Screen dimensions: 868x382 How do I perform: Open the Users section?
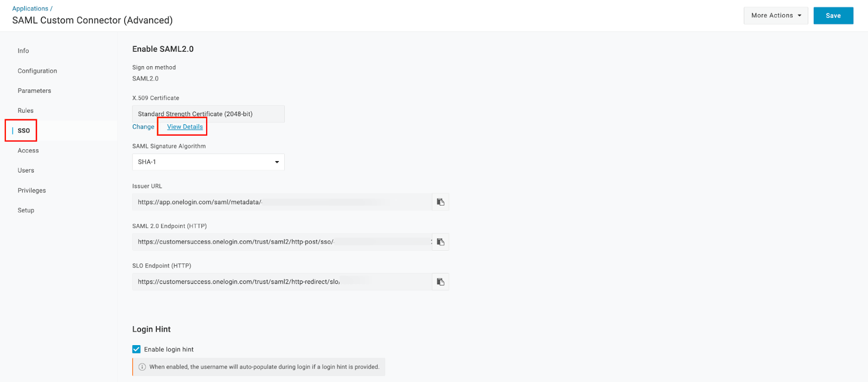click(26, 170)
